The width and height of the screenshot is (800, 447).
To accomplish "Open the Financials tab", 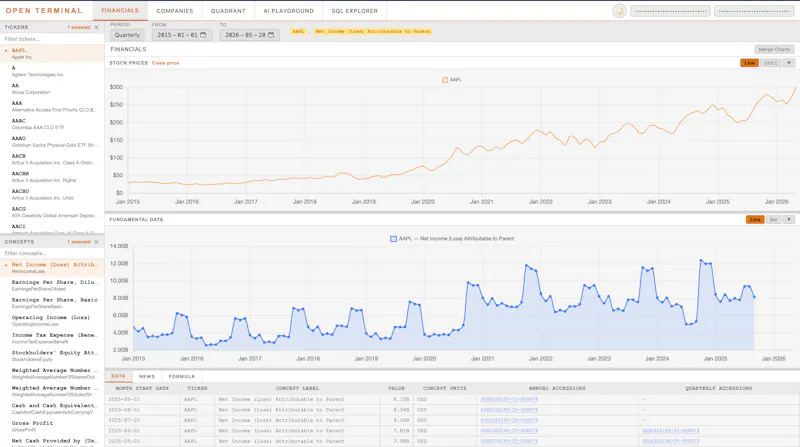I will pos(120,11).
